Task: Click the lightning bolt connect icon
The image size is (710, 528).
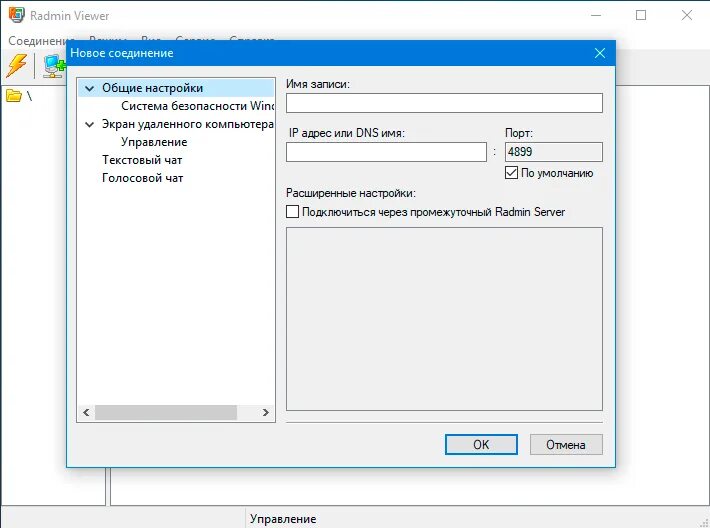Action: coord(16,65)
